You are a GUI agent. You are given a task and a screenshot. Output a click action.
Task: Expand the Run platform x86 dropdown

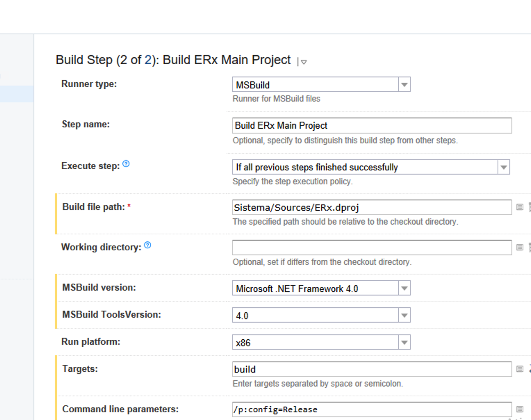pos(321,342)
